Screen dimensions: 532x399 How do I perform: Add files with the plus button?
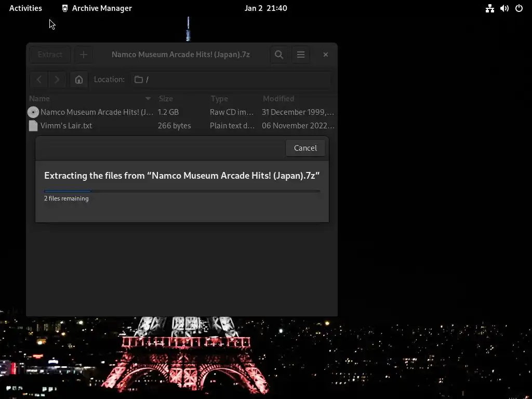pos(84,55)
